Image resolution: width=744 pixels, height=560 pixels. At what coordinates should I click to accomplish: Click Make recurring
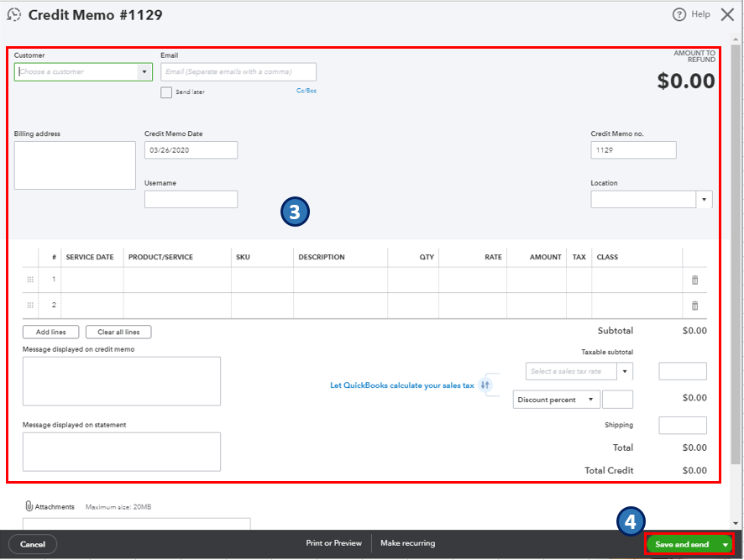[407, 543]
